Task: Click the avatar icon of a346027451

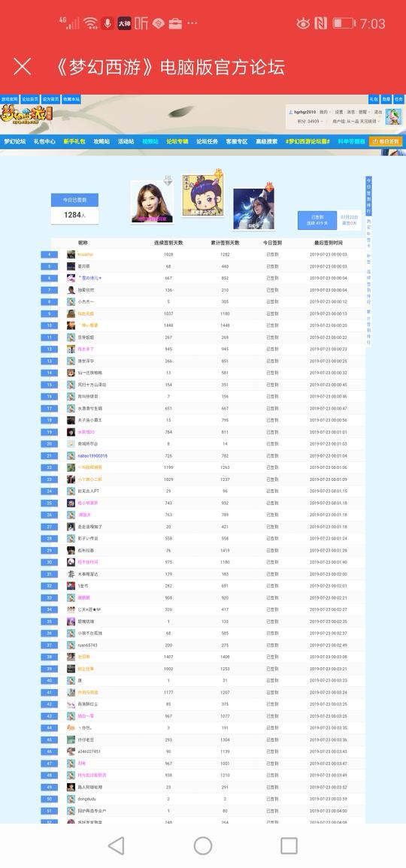Action: click(x=71, y=752)
